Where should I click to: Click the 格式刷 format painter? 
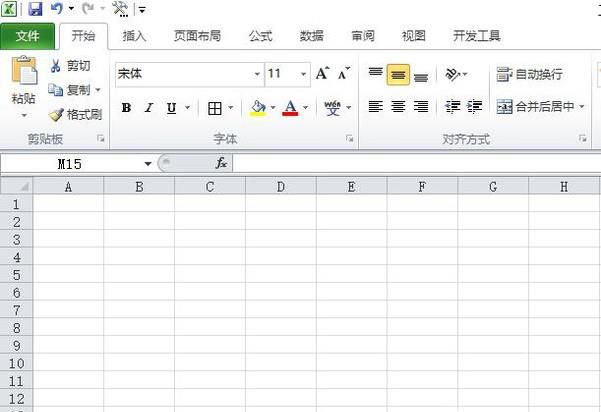(x=75, y=115)
